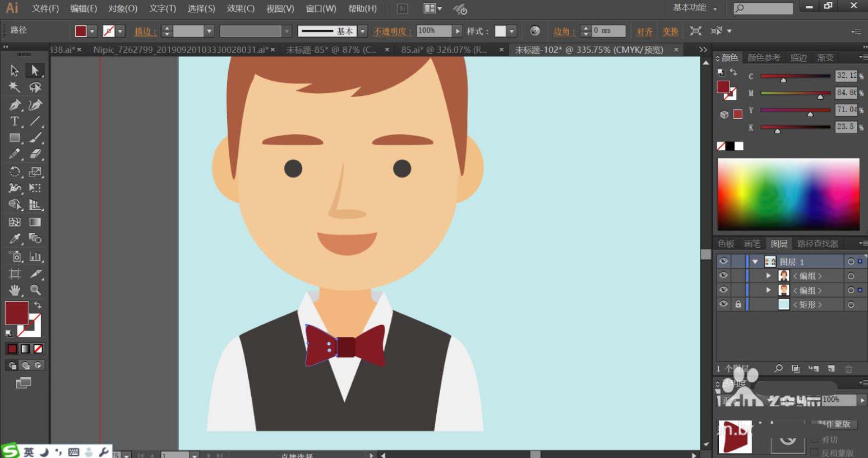This screenshot has height=458, width=868.
Task: Click the 对齐 link in control bar
Action: click(644, 31)
